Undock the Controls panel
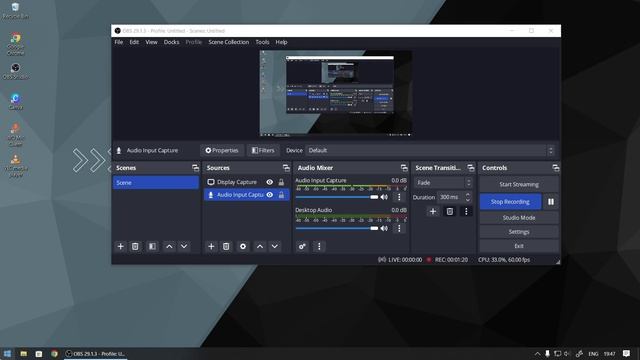This screenshot has height=360, width=640. coord(556,168)
